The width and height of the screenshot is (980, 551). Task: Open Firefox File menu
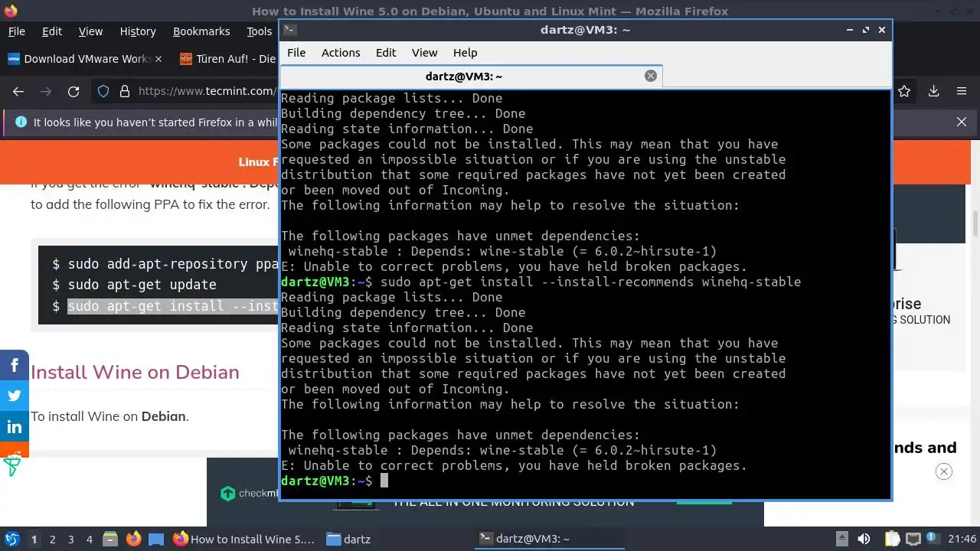coord(17,31)
